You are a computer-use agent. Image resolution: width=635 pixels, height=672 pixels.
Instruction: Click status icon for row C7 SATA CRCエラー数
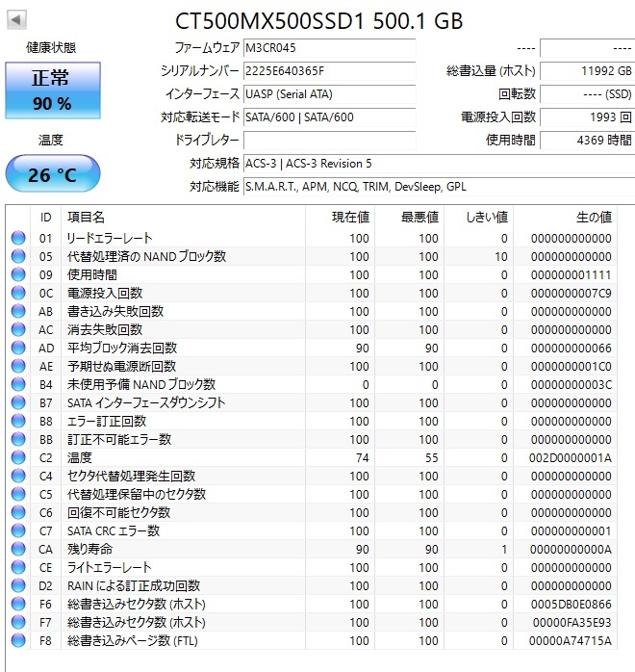tap(18, 530)
